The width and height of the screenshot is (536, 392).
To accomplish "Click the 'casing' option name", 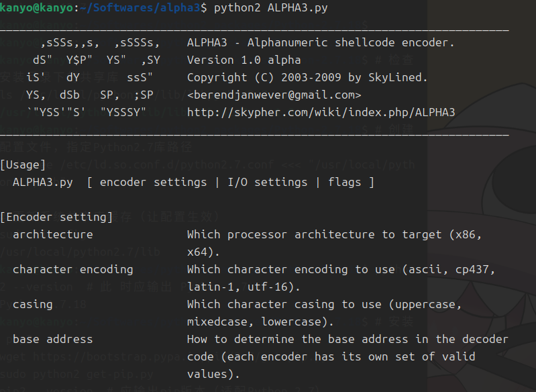I will (32, 304).
